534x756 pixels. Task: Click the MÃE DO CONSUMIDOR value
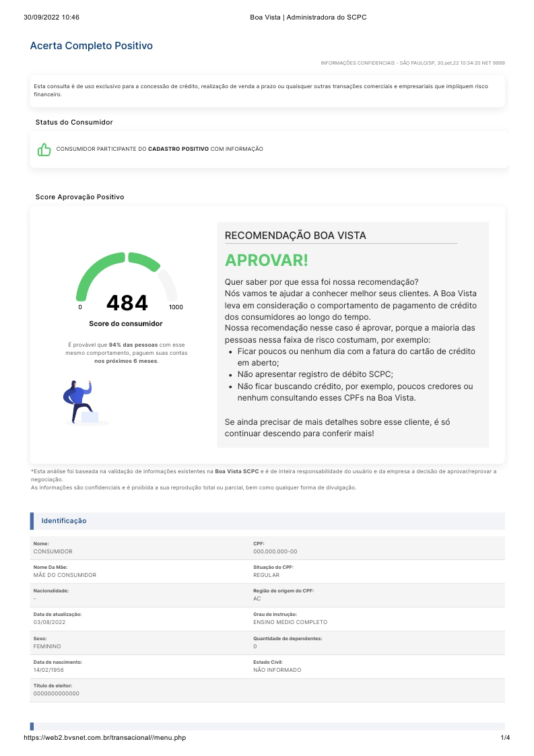(65, 575)
